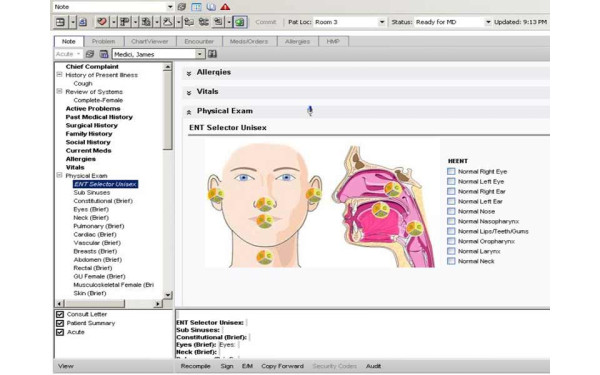Select the left ear selector on the face
Image resolution: width=600 pixels, height=375 pixels.
[313, 195]
